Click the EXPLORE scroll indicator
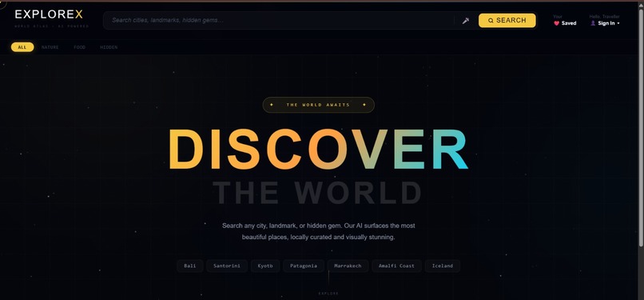 tap(328, 294)
